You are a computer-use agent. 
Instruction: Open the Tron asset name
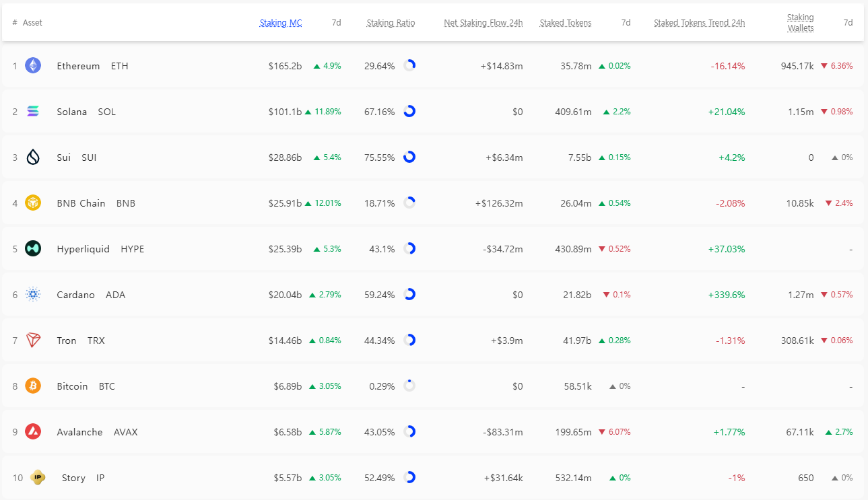67,341
